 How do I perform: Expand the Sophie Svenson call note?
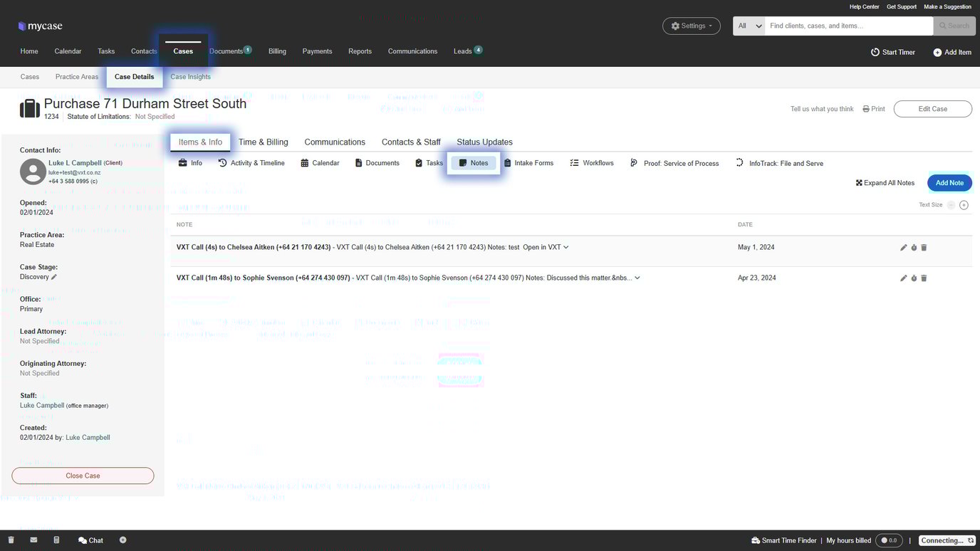637,278
